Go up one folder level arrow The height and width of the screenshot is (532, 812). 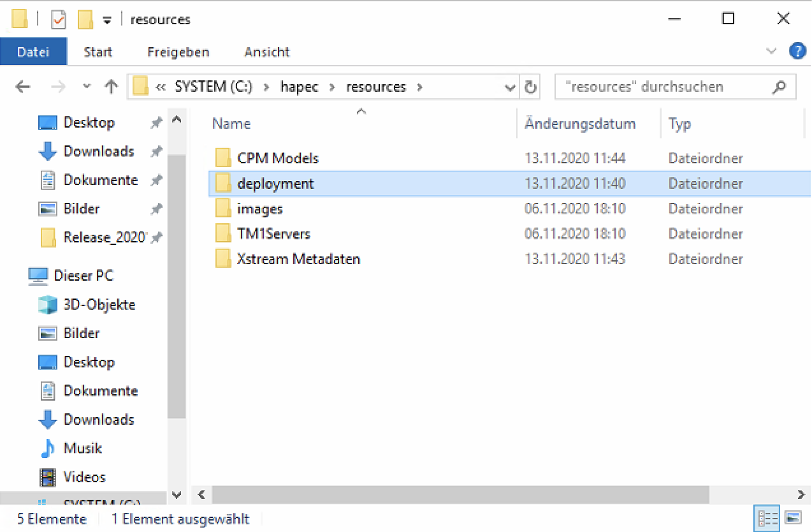112,87
